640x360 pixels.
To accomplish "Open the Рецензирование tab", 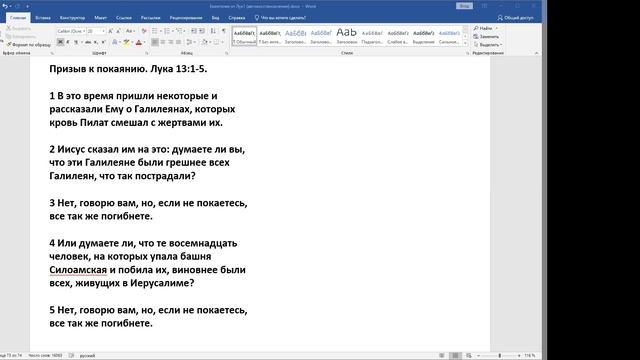I will [x=186, y=18].
